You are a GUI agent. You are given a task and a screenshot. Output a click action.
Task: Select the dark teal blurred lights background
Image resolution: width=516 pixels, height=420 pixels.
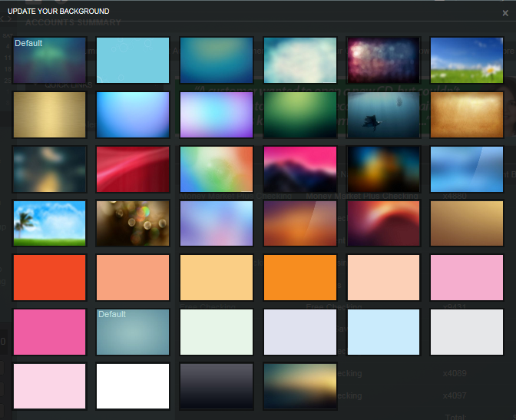coord(49,169)
